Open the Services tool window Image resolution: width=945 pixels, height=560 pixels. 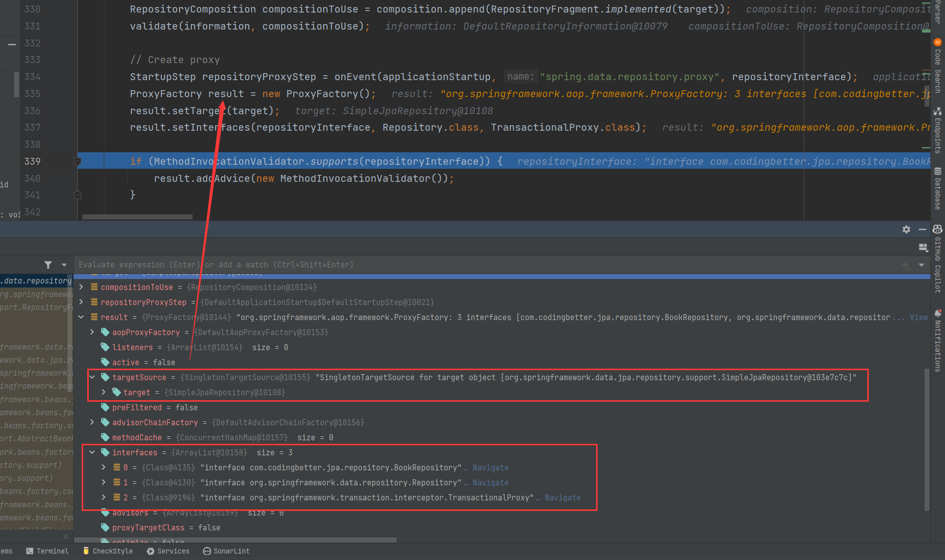click(168, 551)
